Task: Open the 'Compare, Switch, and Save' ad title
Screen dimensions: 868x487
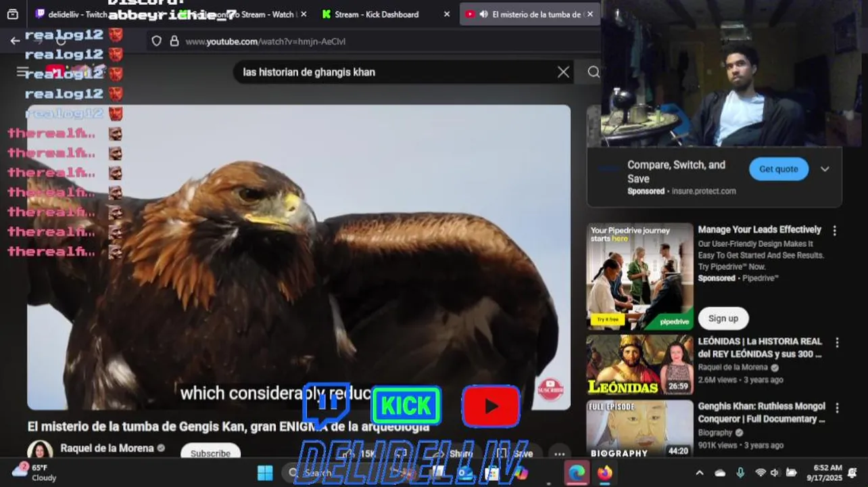Action: [676, 172]
